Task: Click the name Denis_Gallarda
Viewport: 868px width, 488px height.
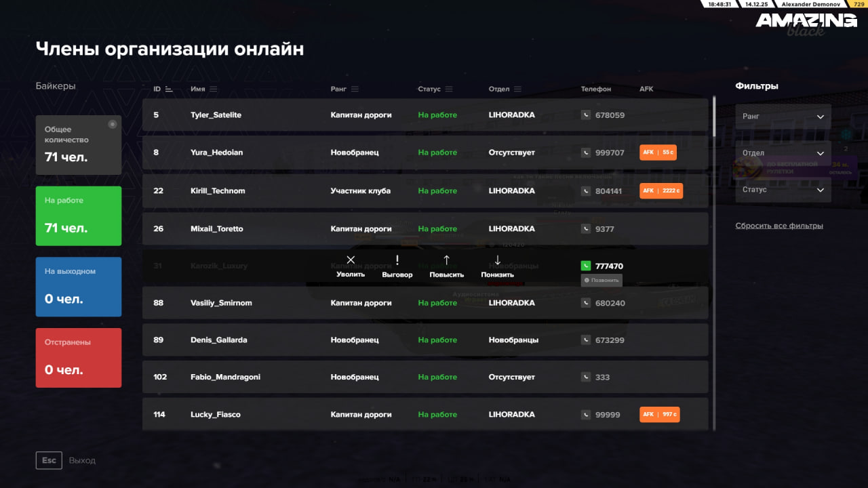Action: [x=219, y=340]
